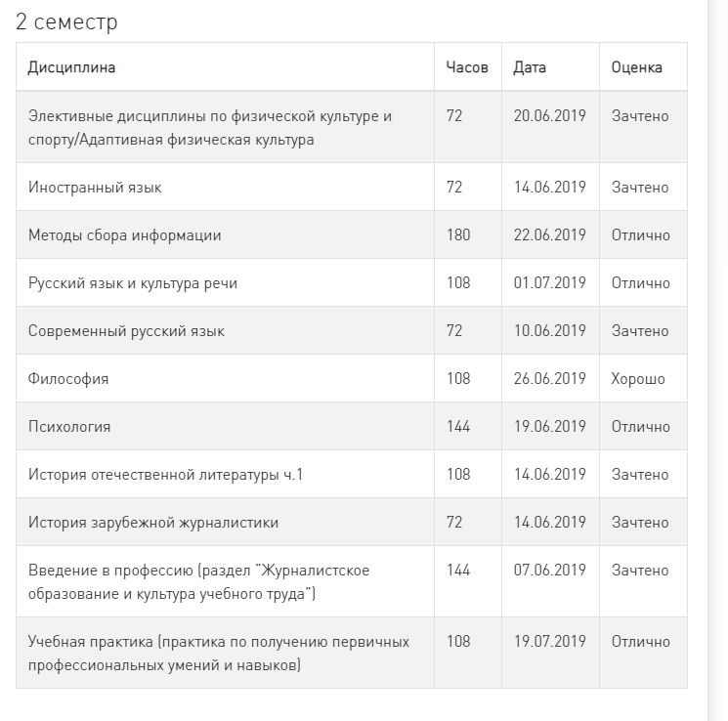Click the date 01.07.2019

(549, 283)
